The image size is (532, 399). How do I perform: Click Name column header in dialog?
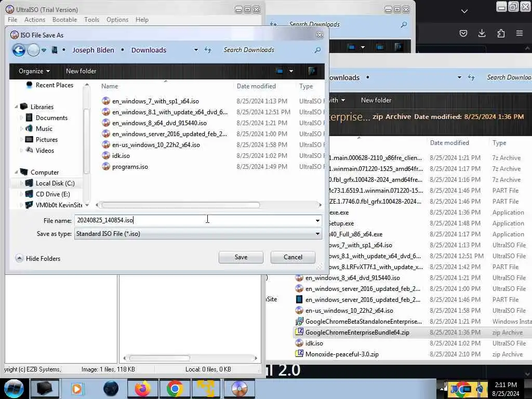tap(110, 86)
